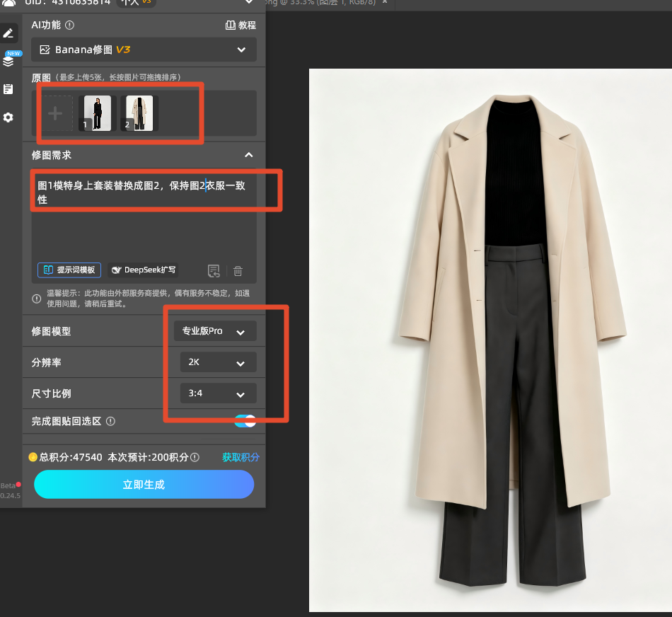Collapse the 修图需求 section
The height and width of the screenshot is (617, 672).
[x=248, y=155]
